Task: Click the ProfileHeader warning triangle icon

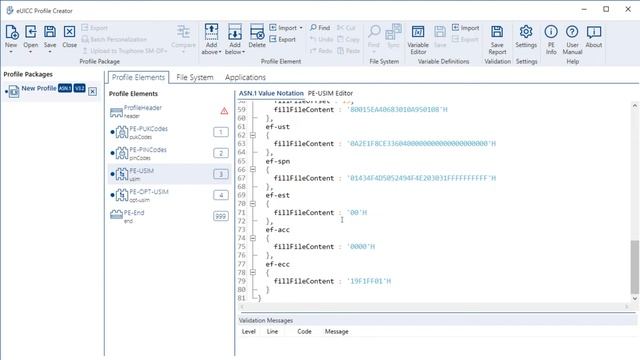Action: pyautogui.click(x=224, y=111)
